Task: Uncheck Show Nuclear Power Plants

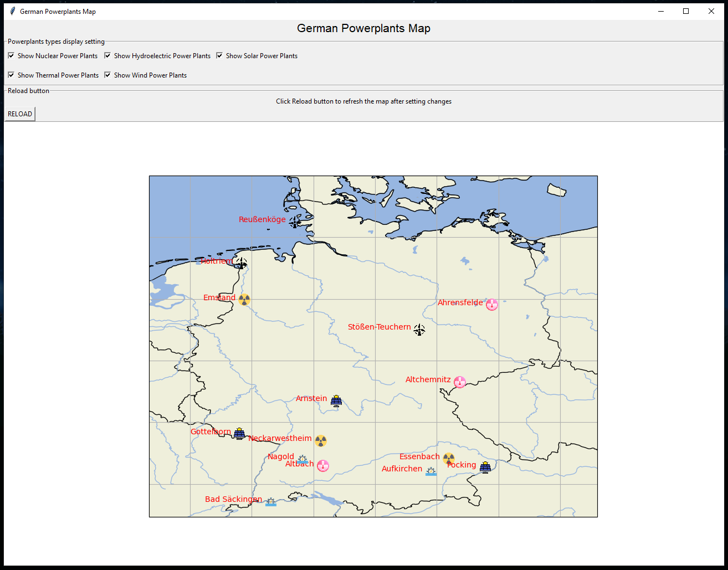Action: pyautogui.click(x=11, y=55)
